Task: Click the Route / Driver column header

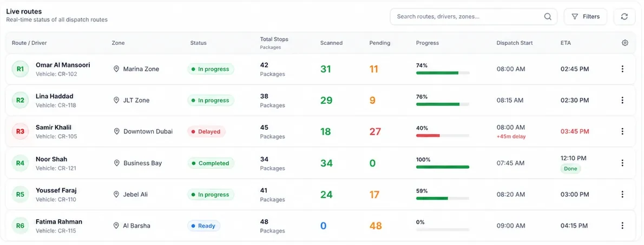Action: pyautogui.click(x=29, y=43)
